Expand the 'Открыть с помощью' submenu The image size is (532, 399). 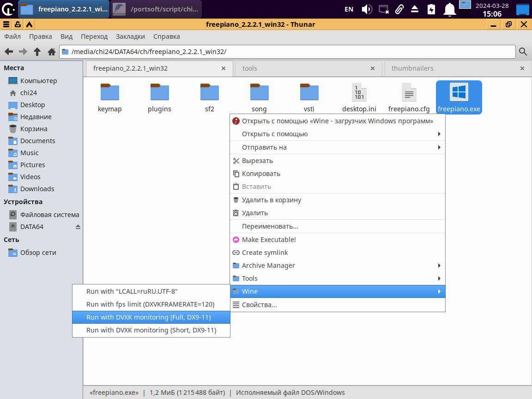pos(338,134)
